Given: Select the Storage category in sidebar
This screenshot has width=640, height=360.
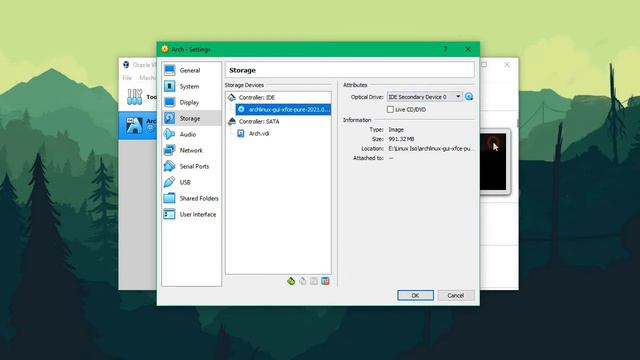Looking at the screenshot, I should [x=191, y=118].
